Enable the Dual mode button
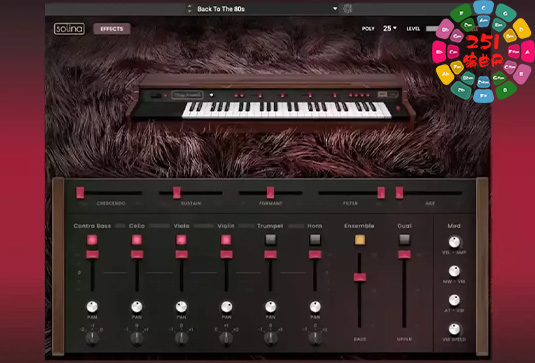Viewport: 535px width, 363px height. click(404, 239)
